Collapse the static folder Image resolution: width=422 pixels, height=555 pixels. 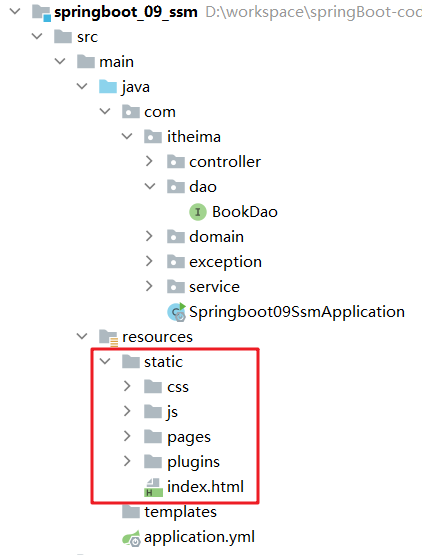pos(105,361)
